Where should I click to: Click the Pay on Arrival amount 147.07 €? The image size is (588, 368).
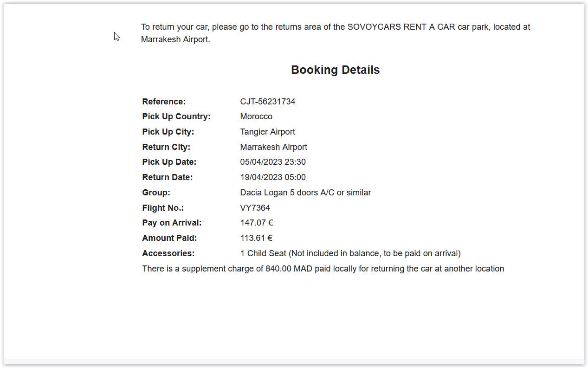coord(257,223)
